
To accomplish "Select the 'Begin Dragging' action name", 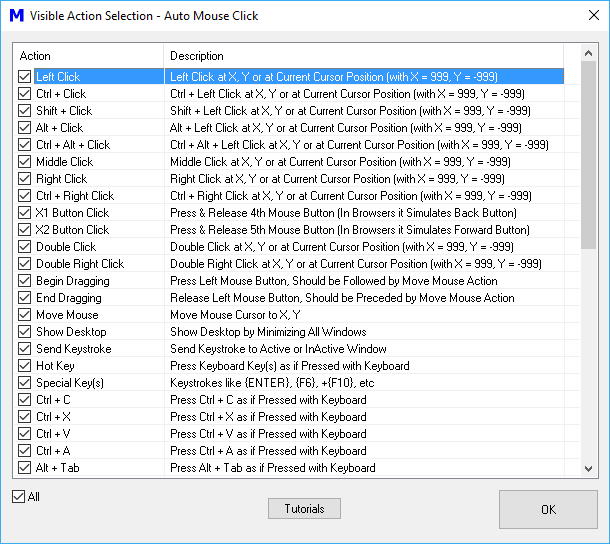I will pyautogui.click(x=73, y=281).
